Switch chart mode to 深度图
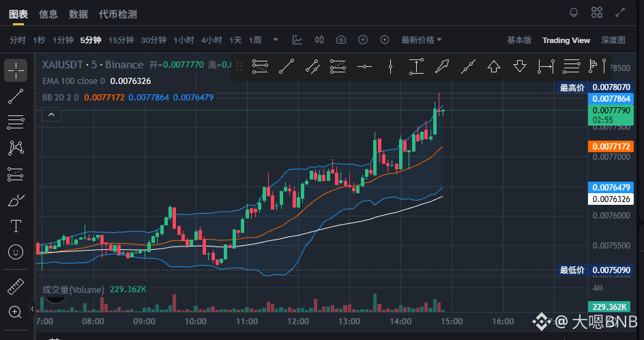Viewport: 644px width, 340px height. click(x=613, y=40)
